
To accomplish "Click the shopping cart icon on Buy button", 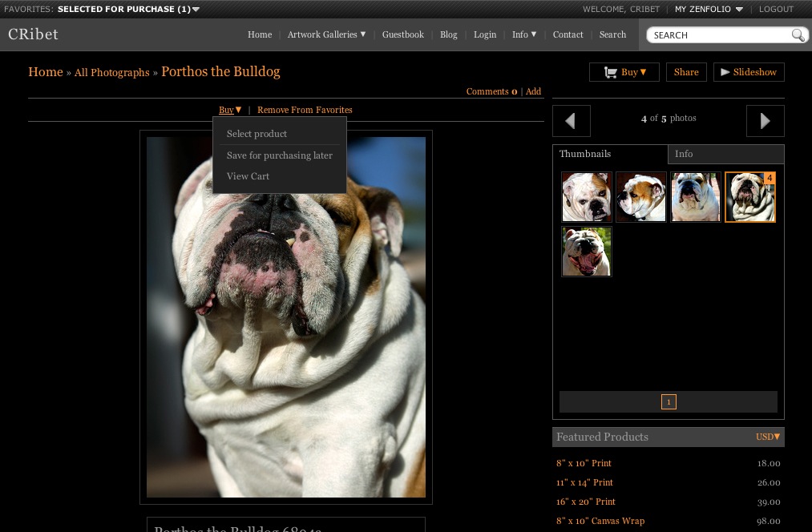I will click(612, 71).
